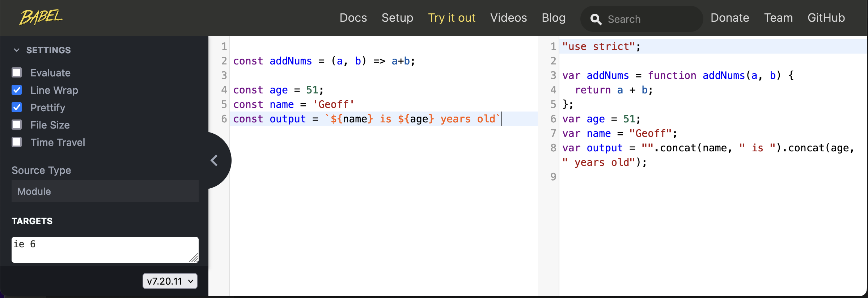
Task: Open the Docs menu item
Action: coord(353,18)
